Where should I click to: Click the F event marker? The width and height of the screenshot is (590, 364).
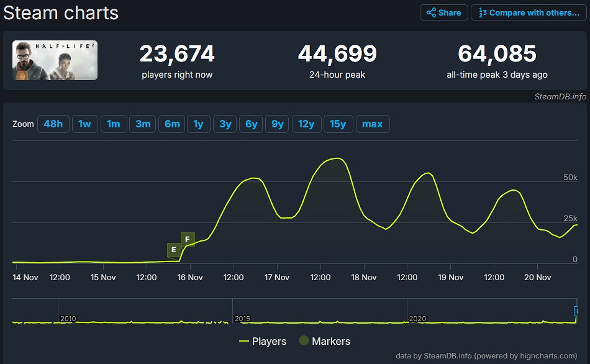tap(188, 239)
